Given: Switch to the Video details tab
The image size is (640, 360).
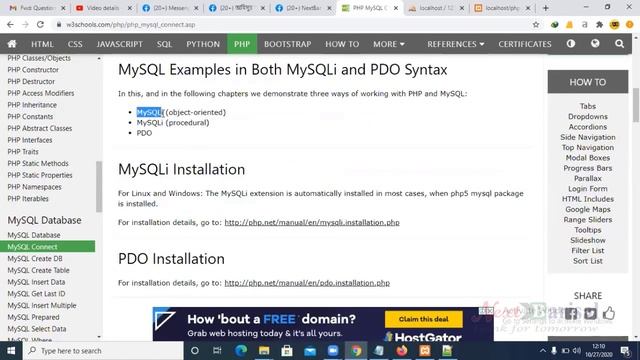Looking at the screenshot, I should pos(104,8).
